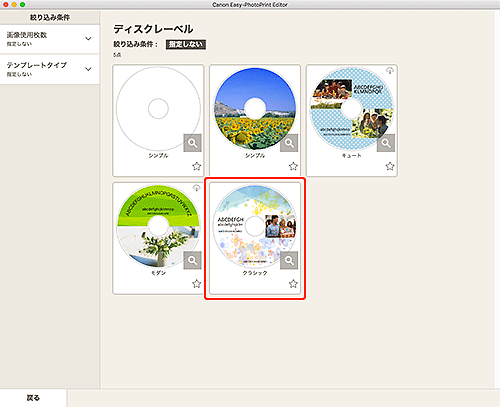
Task: Choose the blue dotted キュート disc thumbnail
Action: pyautogui.click(x=352, y=109)
